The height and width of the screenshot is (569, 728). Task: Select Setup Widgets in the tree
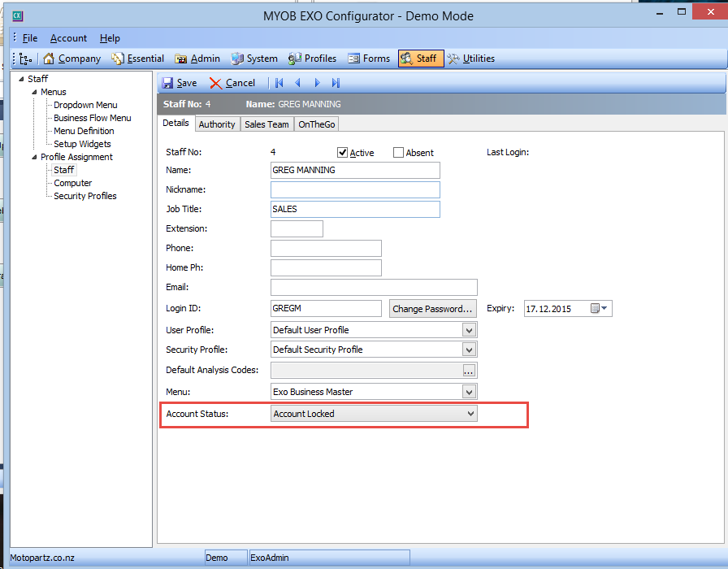point(82,144)
